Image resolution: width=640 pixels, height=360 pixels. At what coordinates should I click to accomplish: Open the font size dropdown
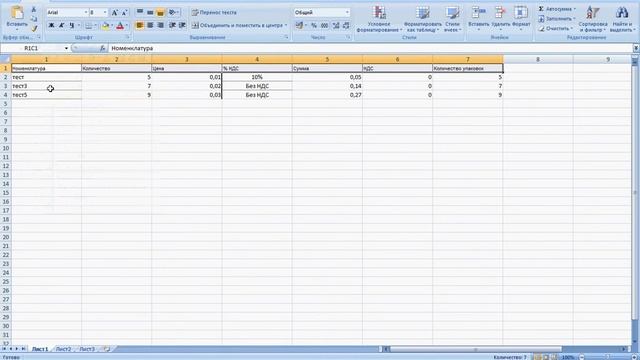coord(105,13)
